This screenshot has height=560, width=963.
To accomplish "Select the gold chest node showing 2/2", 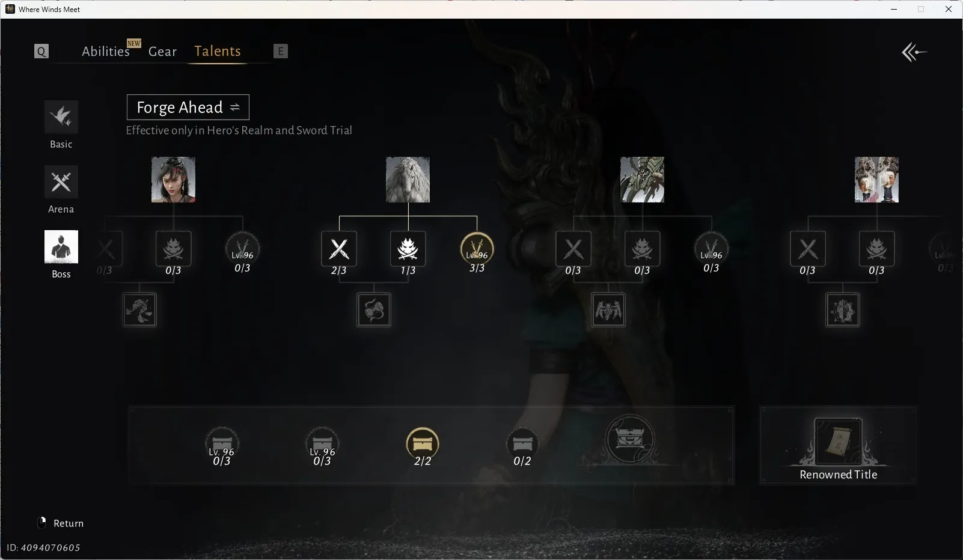I will click(x=423, y=445).
